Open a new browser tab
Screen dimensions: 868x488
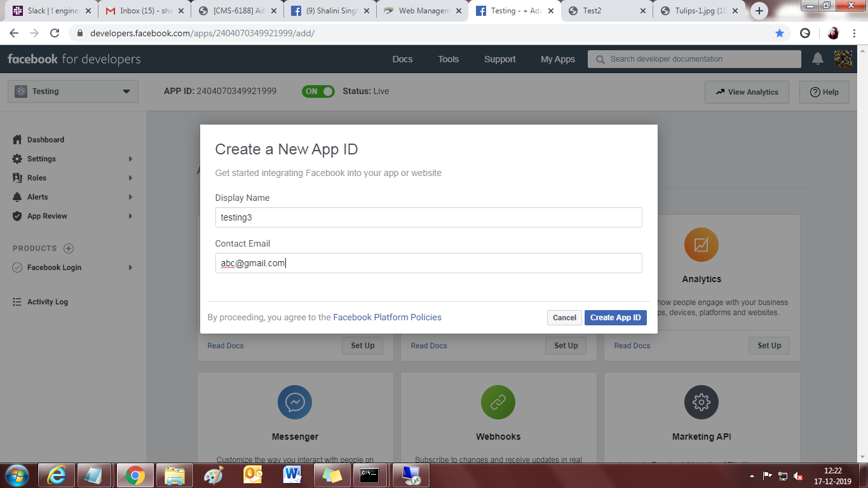759,11
